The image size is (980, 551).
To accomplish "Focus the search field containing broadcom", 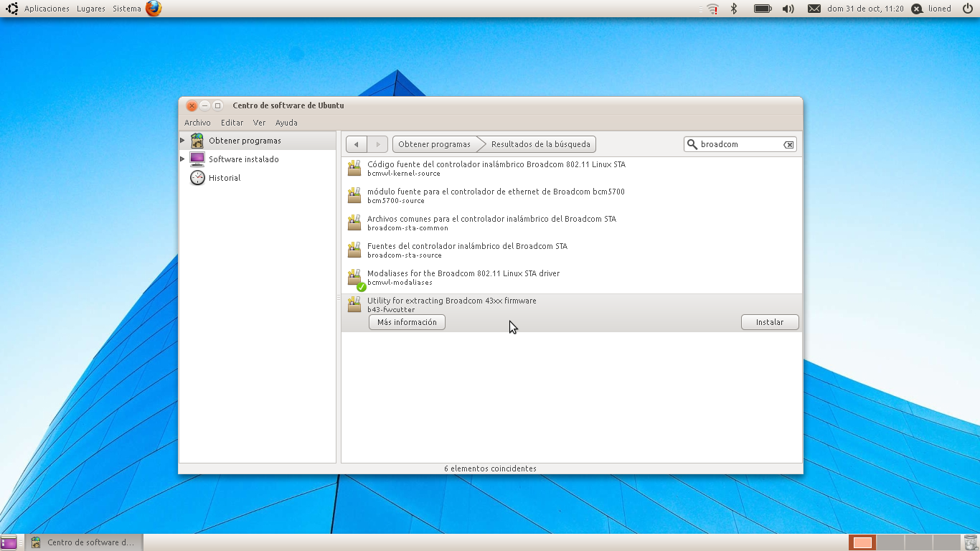I will click(x=740, y=144).
